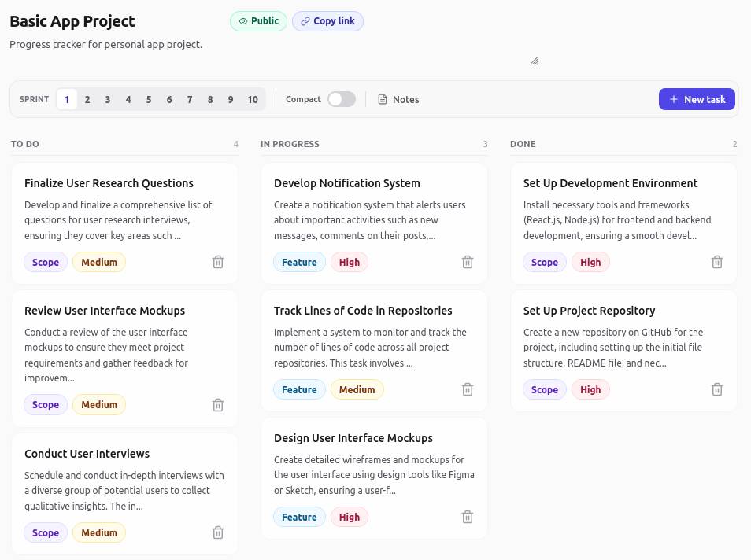Delete the Conduct User Interviews card
751x560 pixels.
tap(218, 532)
